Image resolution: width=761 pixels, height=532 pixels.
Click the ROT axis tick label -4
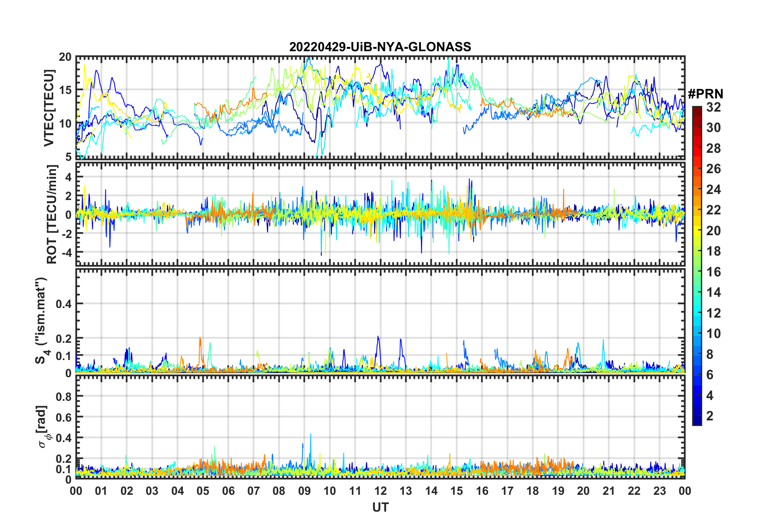click(x=66, y=253)
